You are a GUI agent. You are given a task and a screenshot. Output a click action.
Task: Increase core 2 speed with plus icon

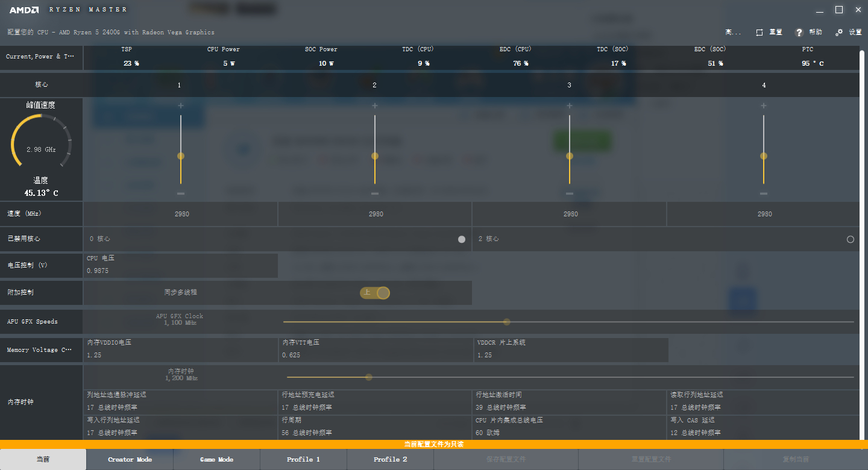(375, 105)
